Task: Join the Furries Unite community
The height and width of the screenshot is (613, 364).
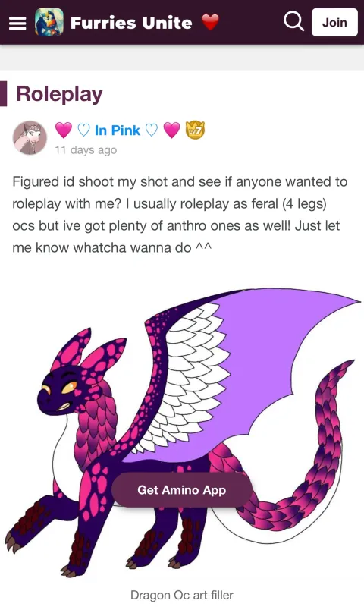Action: pos(334,22)
